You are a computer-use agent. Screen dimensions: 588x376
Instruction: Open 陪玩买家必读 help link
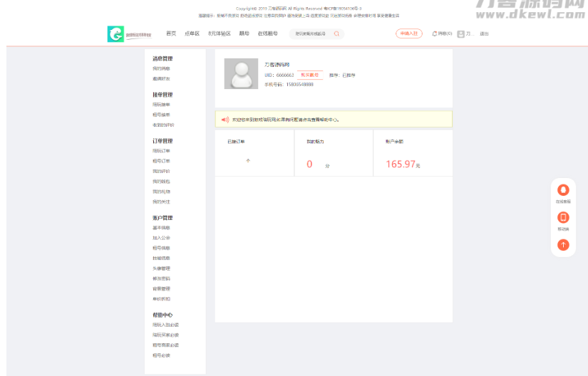coord(166,335)
